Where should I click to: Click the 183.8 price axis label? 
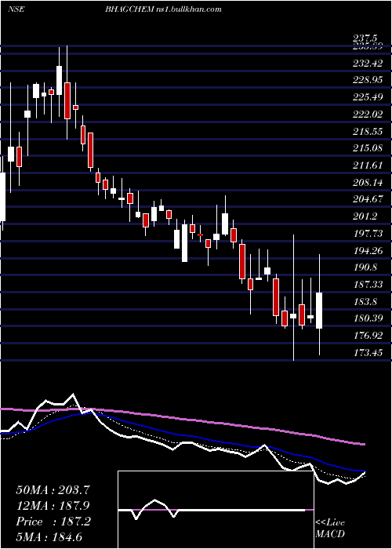pyautogui.click(x=365, y=301)
